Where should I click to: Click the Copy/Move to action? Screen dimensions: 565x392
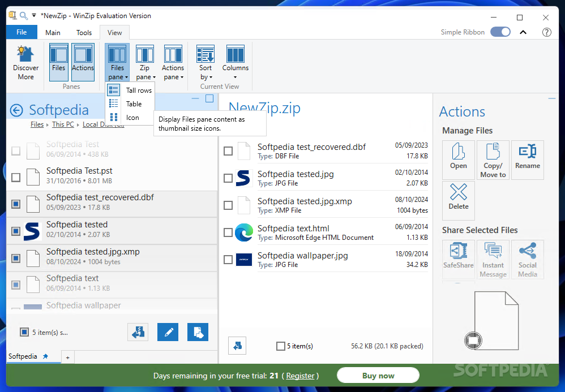[493, 160]
